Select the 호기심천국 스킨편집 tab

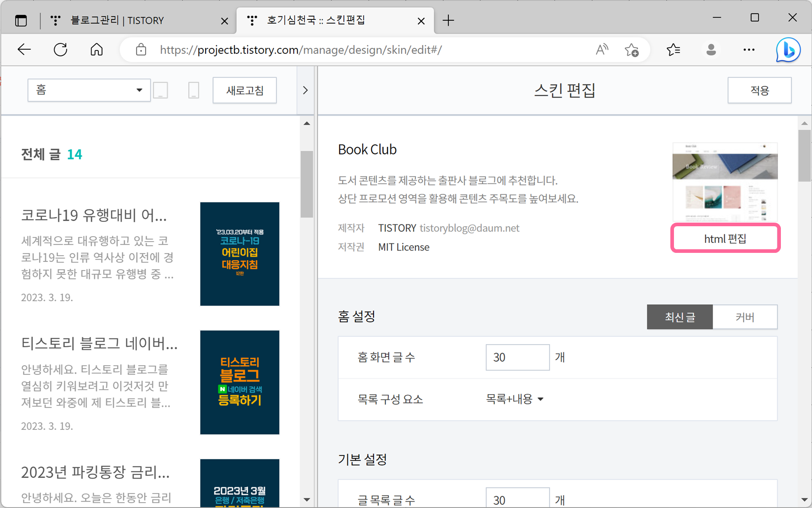coord(335,20)
